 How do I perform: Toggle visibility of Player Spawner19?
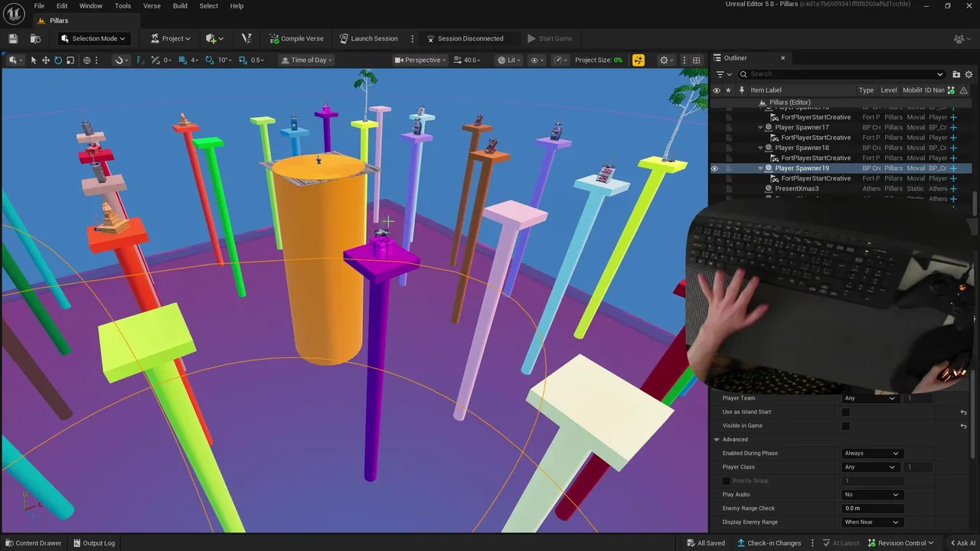[716, 168]
